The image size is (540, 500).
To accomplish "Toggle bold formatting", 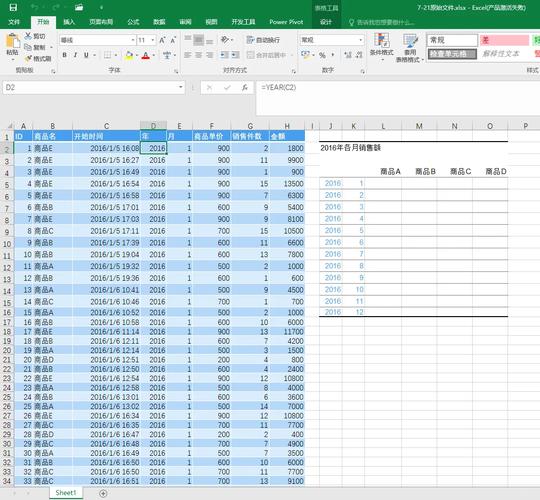I will pyautogui.click(x=64, y=55).
